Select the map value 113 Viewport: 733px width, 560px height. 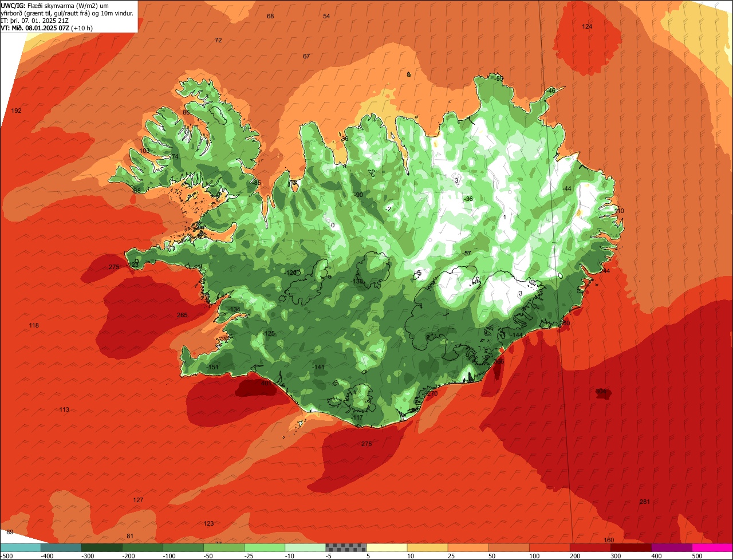(64, 409)
